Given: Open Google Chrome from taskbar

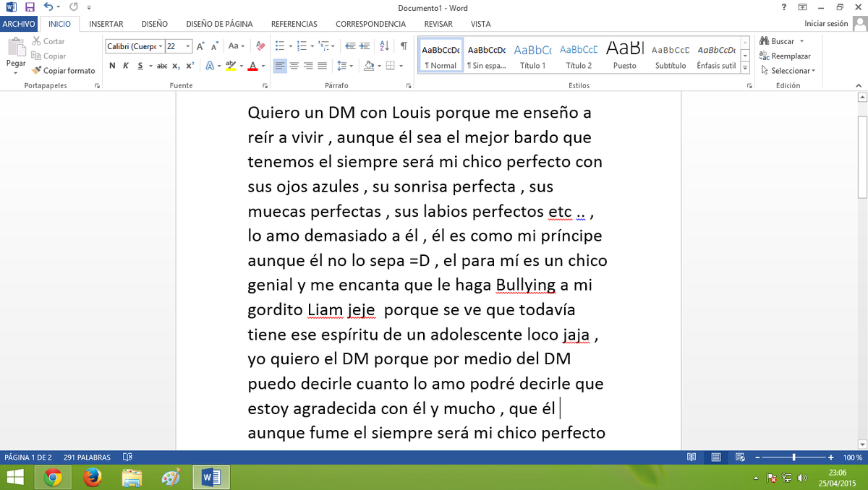Looking at the screenshot, I should pos(53,477).
